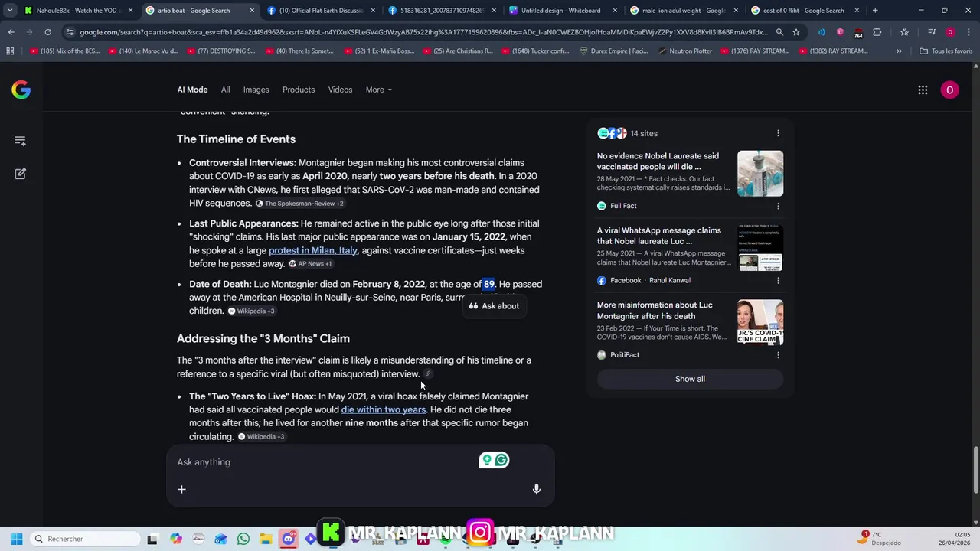Click the microphone voice input icon
980x551 pixels.
(537, 489)
